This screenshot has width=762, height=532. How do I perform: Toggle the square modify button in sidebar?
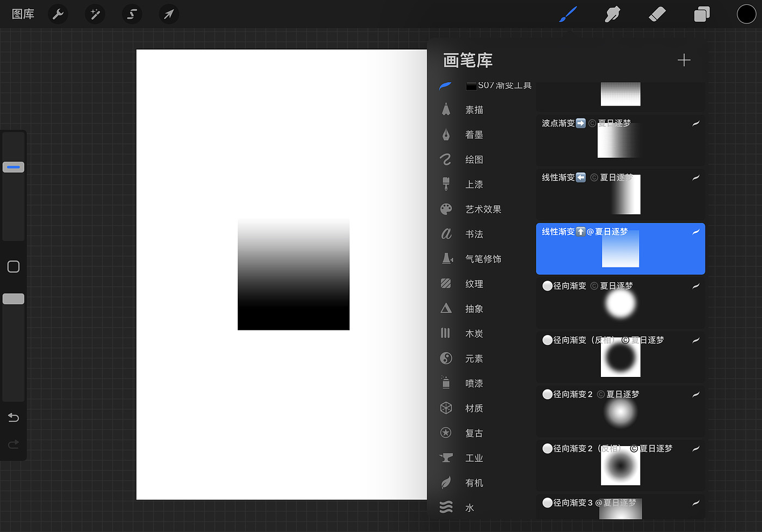(14, 267)
